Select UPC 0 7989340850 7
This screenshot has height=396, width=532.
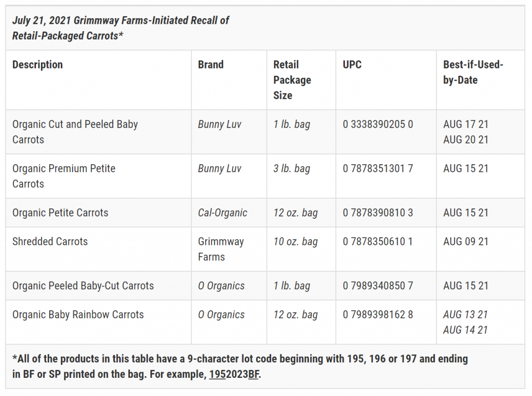click(x=378, y=286)
